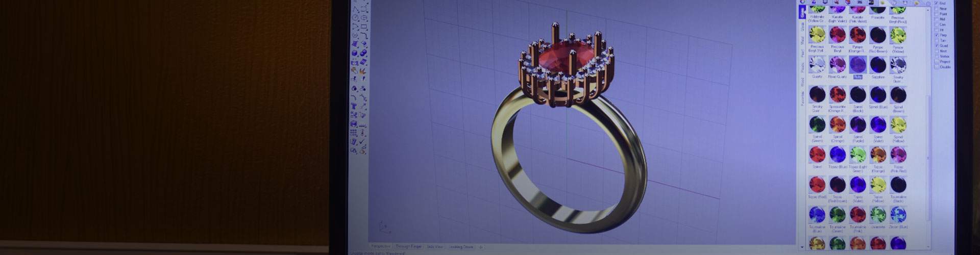Select Spinel (Blue) gem thumbnail
The image size is (980, 255).
tap(877, 94)
